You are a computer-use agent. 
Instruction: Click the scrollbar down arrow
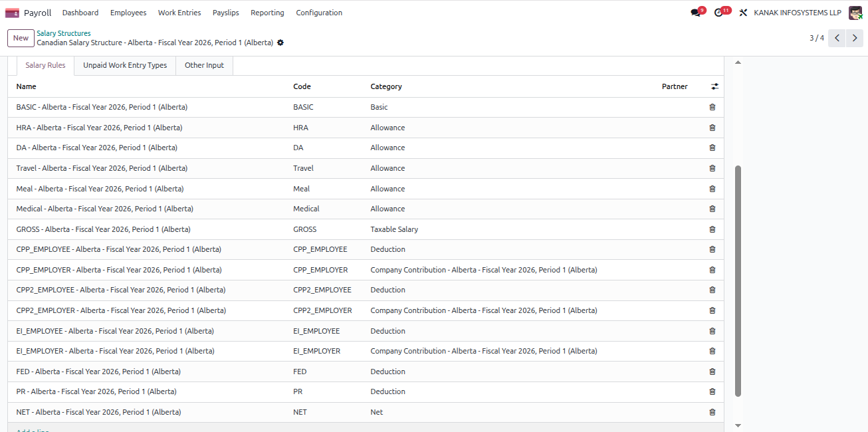point(738,425)
